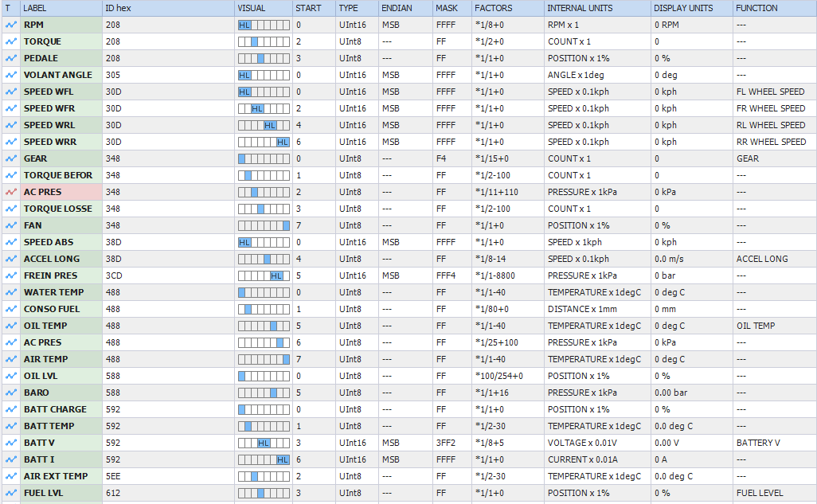Click the T column header
The height and width of the screenshot is (504, 817).
point(11,8)
